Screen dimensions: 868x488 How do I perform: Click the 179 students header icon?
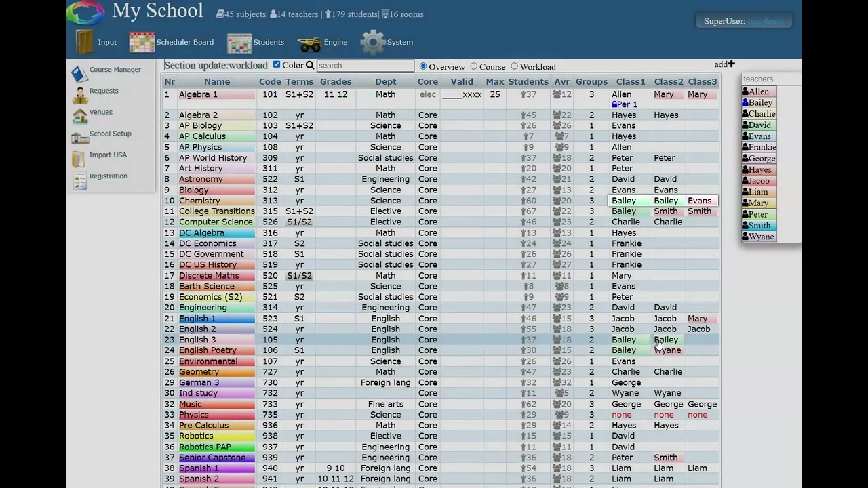pos(328,14)
